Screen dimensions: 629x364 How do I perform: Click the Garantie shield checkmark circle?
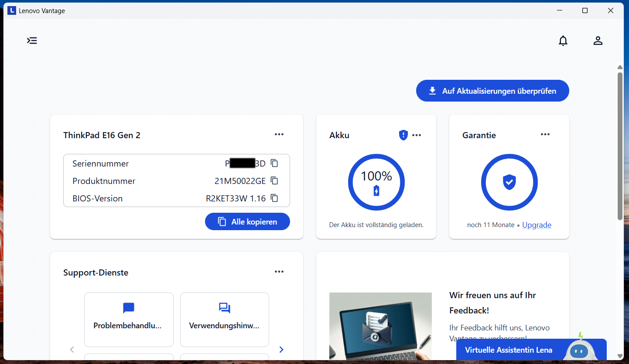pos(509,182)
